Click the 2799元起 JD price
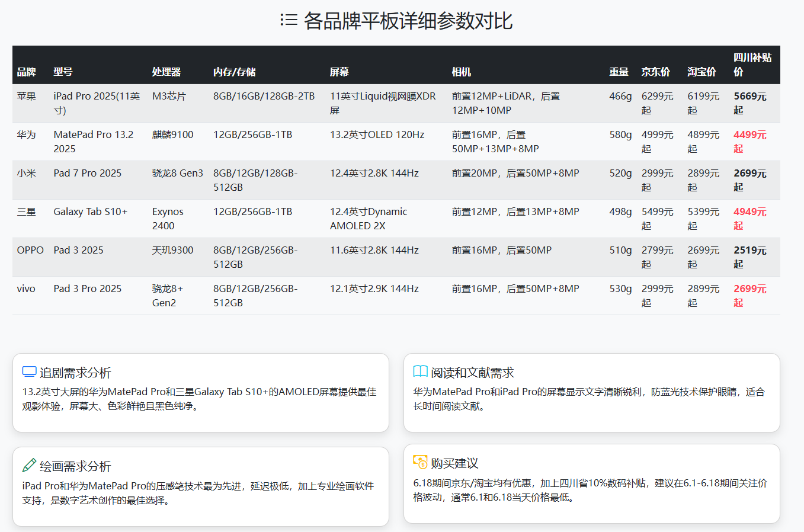The width and height of the screenshot is (804, 532). click(658, 257)
